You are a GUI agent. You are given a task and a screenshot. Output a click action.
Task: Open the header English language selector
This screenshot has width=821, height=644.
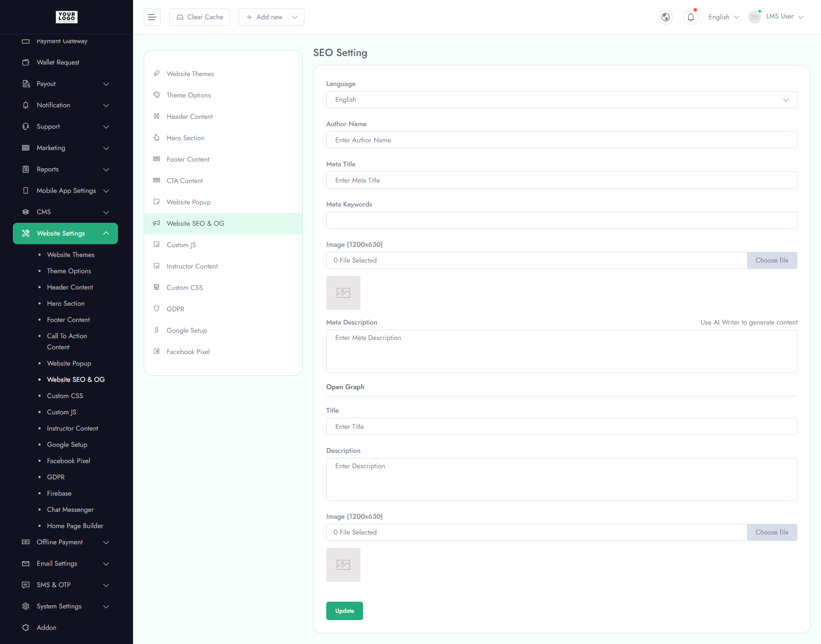(x=724, y=17)
